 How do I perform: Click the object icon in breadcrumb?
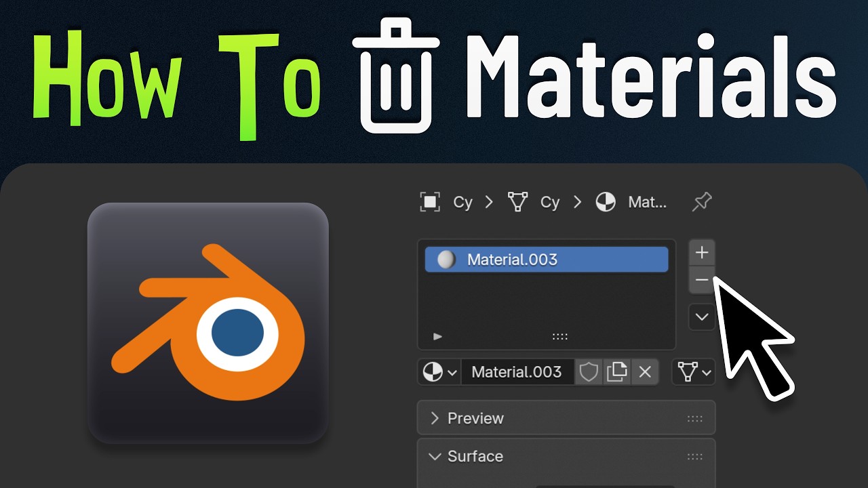tap(430, 202)
